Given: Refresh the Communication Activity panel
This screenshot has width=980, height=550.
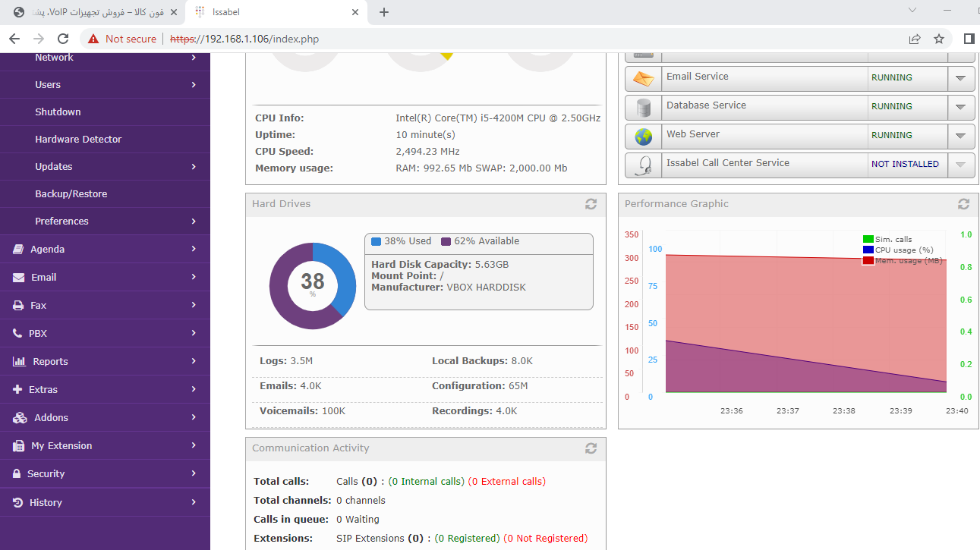Looking at the screenshot, I should (x=591, y=448).
